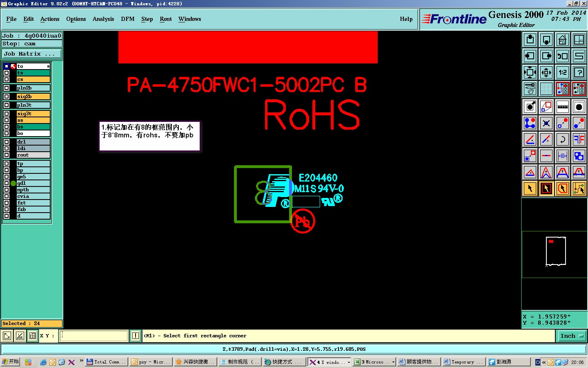This screenshot has height=368, width=588.
Task: Select the rectangle selection pointer tool
Action: pos(546,188)
